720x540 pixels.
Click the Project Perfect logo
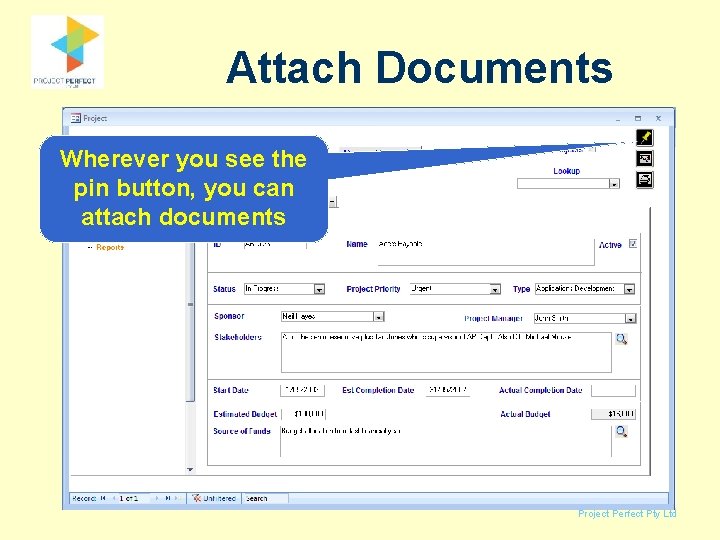68,51
